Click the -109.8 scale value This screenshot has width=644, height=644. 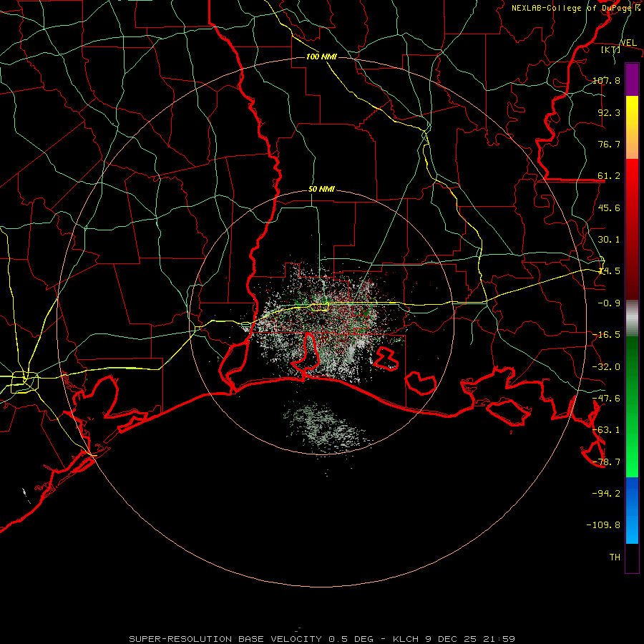point(603,525)
